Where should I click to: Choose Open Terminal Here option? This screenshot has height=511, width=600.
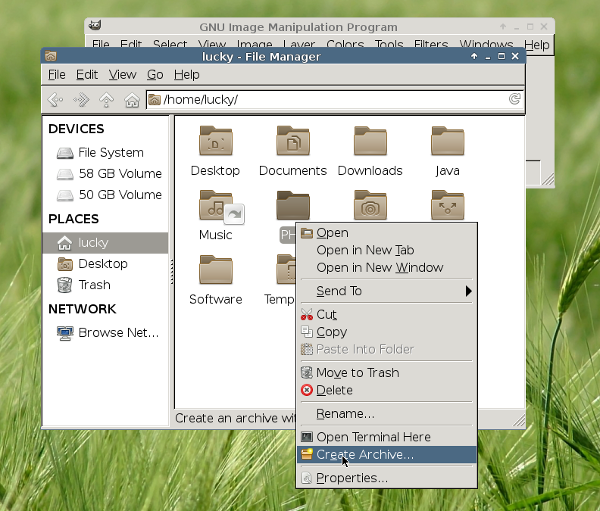[373, 437]
